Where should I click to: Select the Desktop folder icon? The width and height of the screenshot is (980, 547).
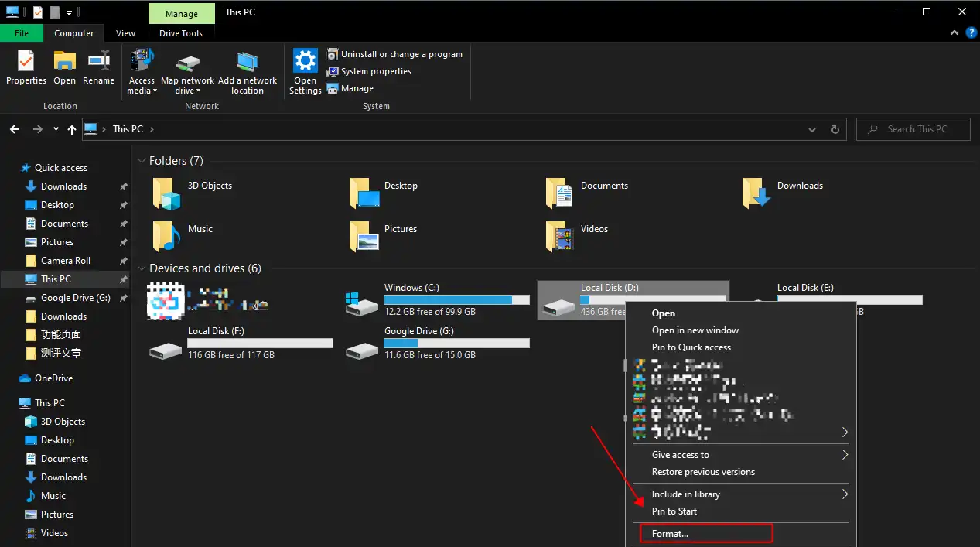(x=364, y=193)
